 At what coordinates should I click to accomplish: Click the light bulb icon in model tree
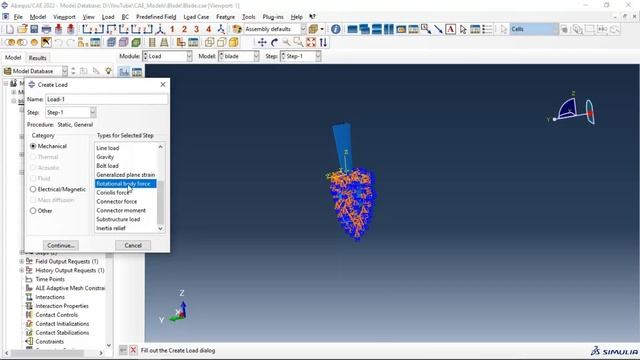108,71
